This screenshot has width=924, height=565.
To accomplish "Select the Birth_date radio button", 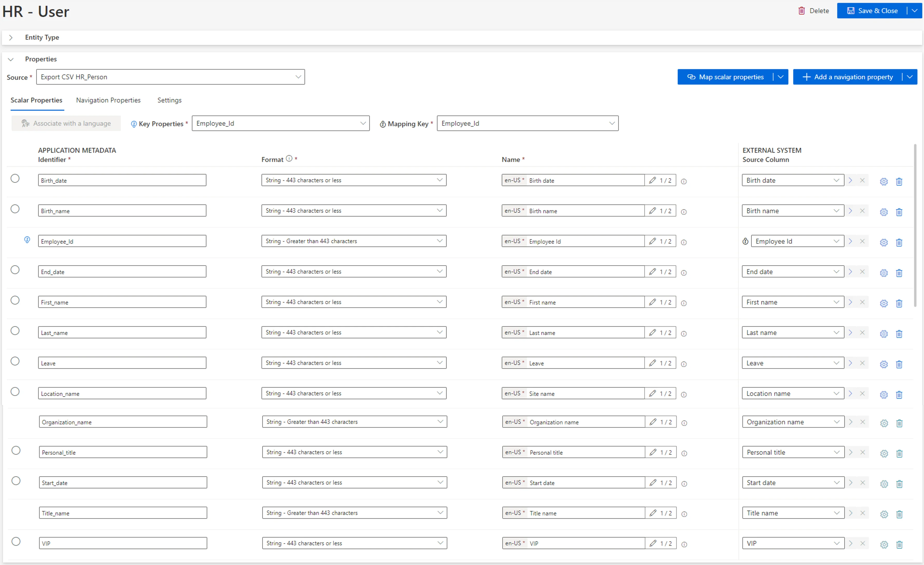I will coord(15,178).
